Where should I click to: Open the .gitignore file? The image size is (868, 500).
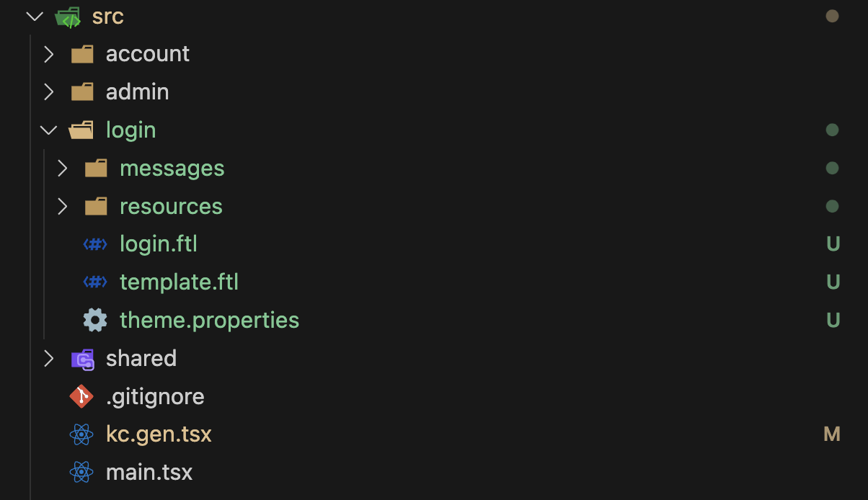[156, 396]
